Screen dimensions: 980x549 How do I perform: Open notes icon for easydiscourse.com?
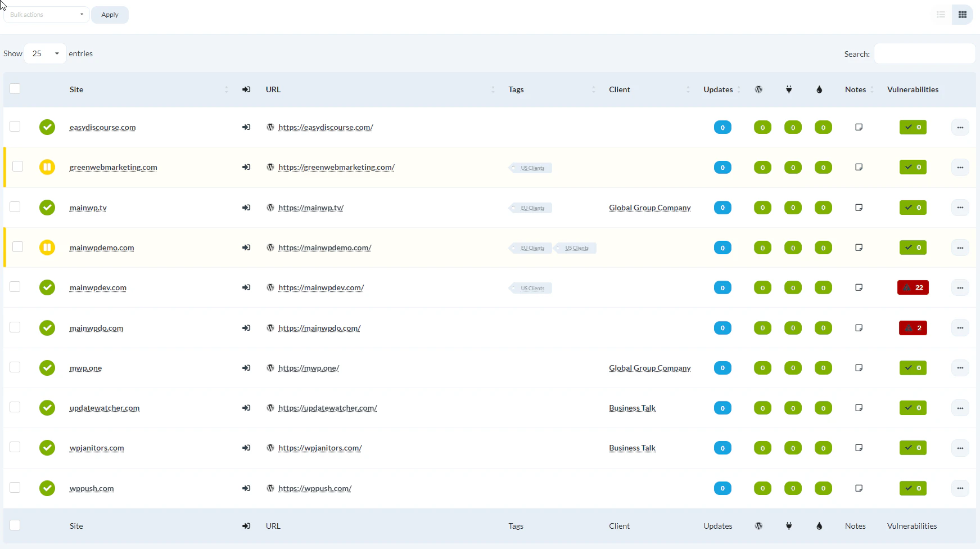pos(859,127)
